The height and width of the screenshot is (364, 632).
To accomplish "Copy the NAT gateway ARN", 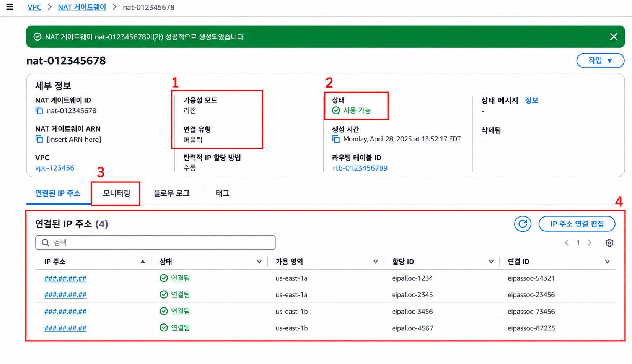I will point(39,139).
